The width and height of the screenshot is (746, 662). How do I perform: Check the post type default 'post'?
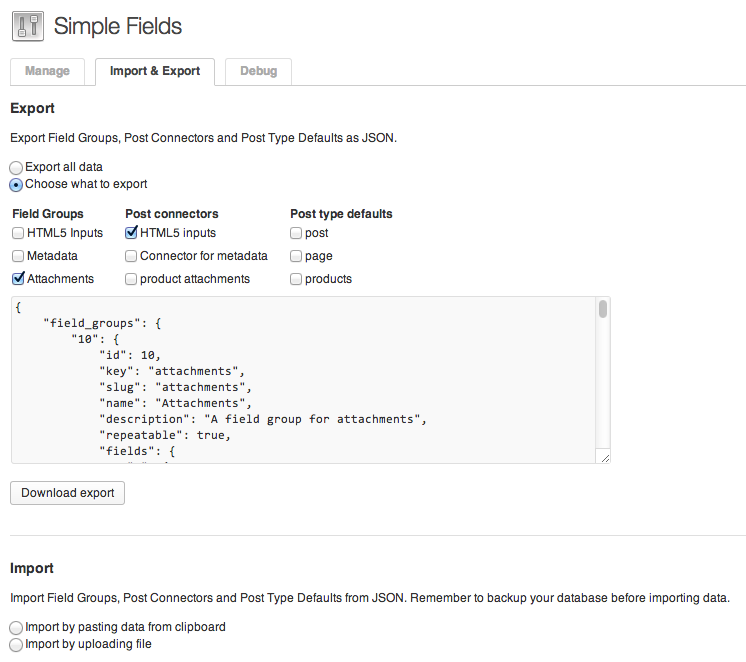[x=296, y=233]
